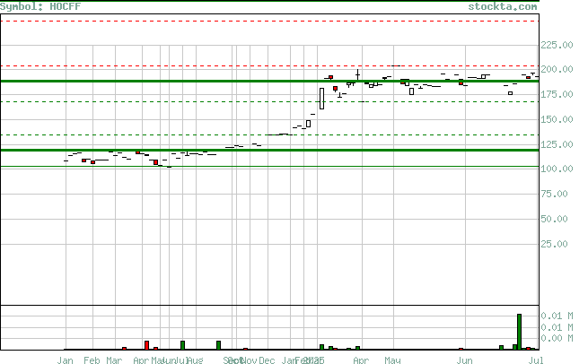The image size is (588, 364).
Task: Click the stockta.com watermark text
Action: (502, 7)
